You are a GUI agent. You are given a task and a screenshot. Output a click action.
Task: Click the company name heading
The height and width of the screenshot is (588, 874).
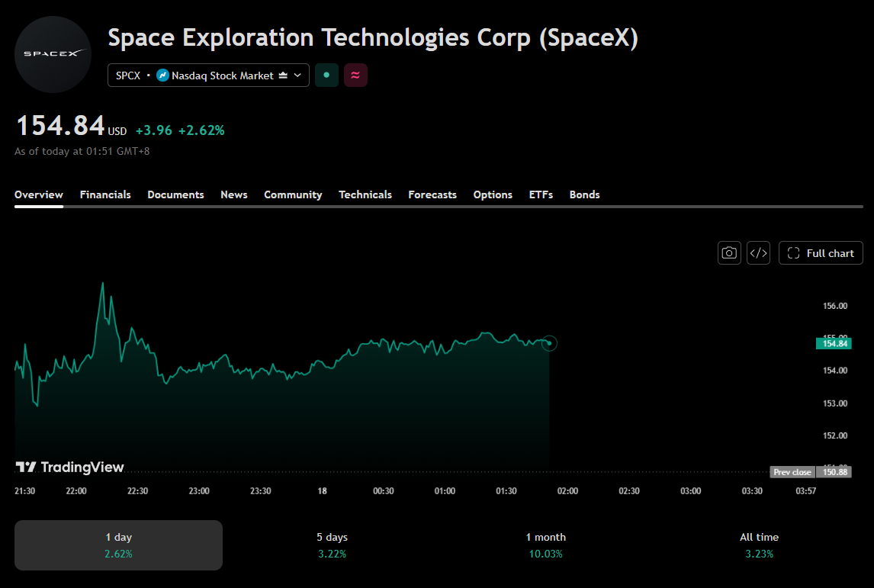pyautogui.click(x=373, y=38)
